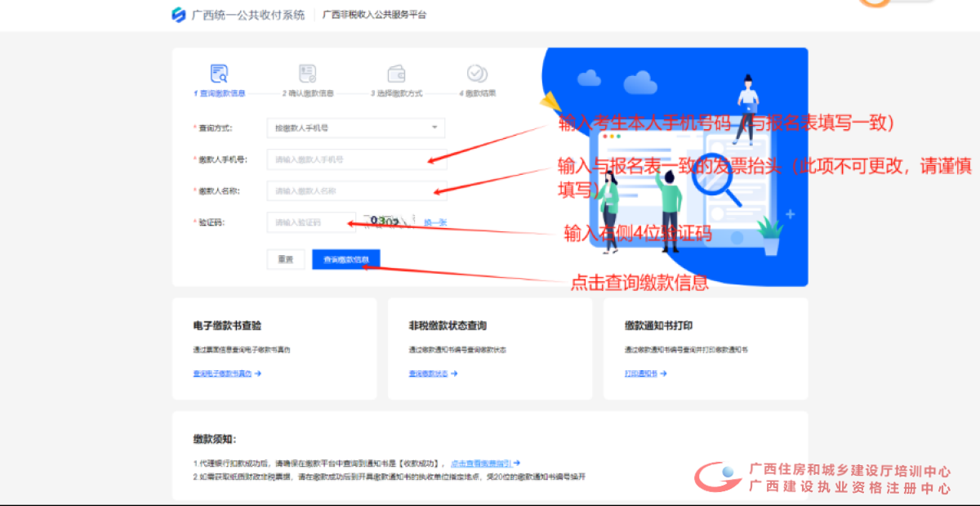Click arrow beside 打印通知书 link
The image size is (980, 506).
(664, 374)
